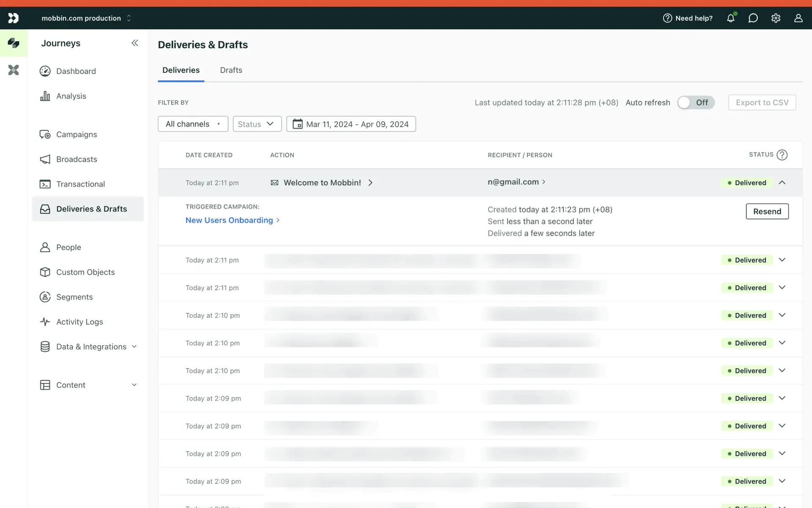Open the All channels dropdown

[193, 124]
